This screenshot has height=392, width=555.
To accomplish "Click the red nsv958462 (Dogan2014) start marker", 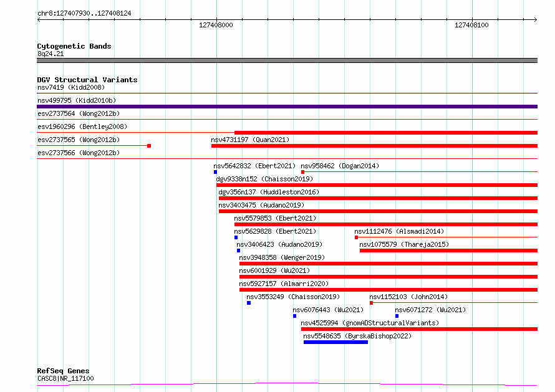I will (302, 172).
